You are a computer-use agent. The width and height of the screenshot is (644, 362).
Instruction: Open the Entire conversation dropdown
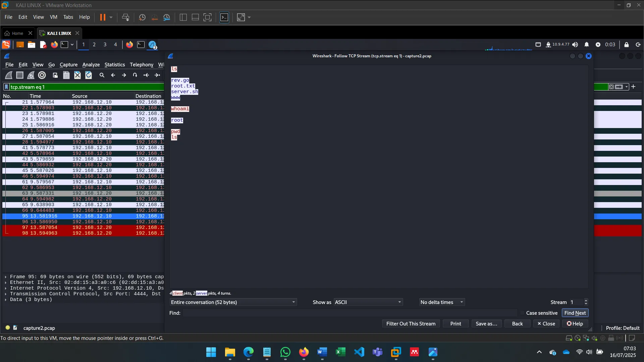pyautogui.click(x=233, y=302)
